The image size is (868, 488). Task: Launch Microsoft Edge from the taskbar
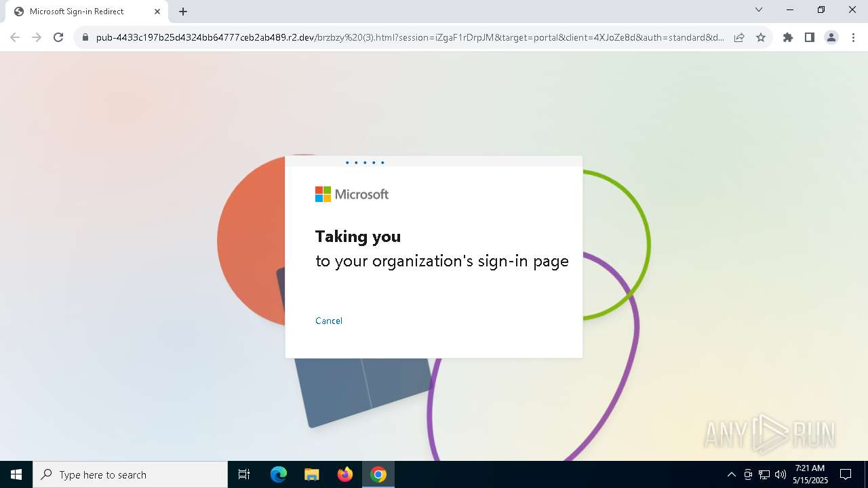click(279, 474)
